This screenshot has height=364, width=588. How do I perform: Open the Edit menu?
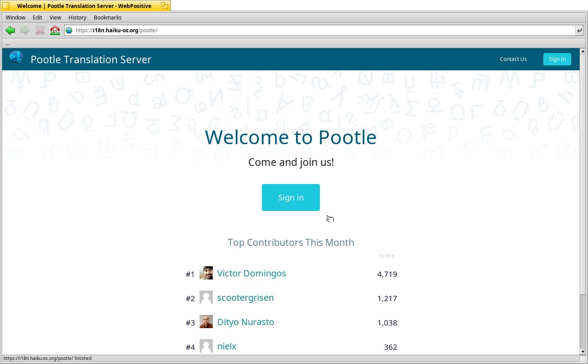pos(37,17)
